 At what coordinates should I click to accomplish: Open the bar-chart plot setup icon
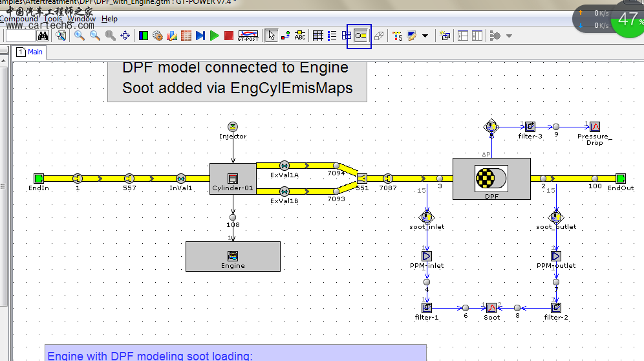172,36
